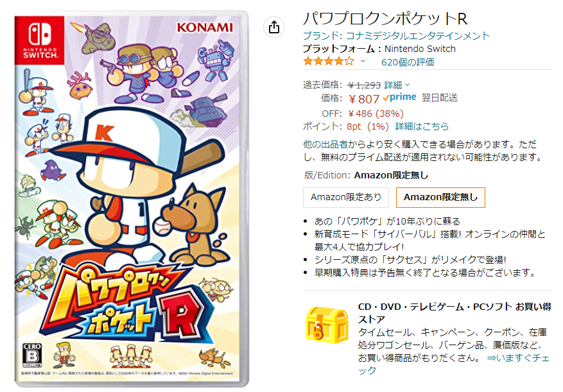Click the treasure chest store icon
This screenshot has height=392, width=563.
[x=327, y=325]
